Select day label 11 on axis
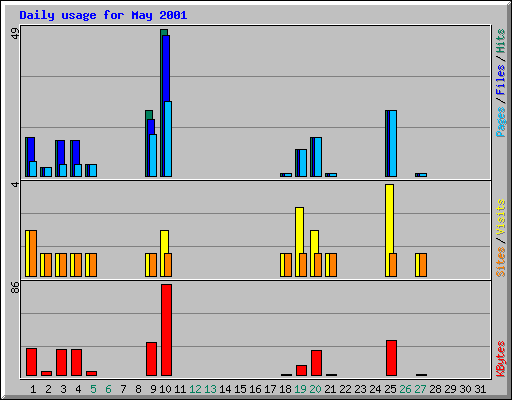The width and height of the screenshot is (512, 400). tap(180, 389)
